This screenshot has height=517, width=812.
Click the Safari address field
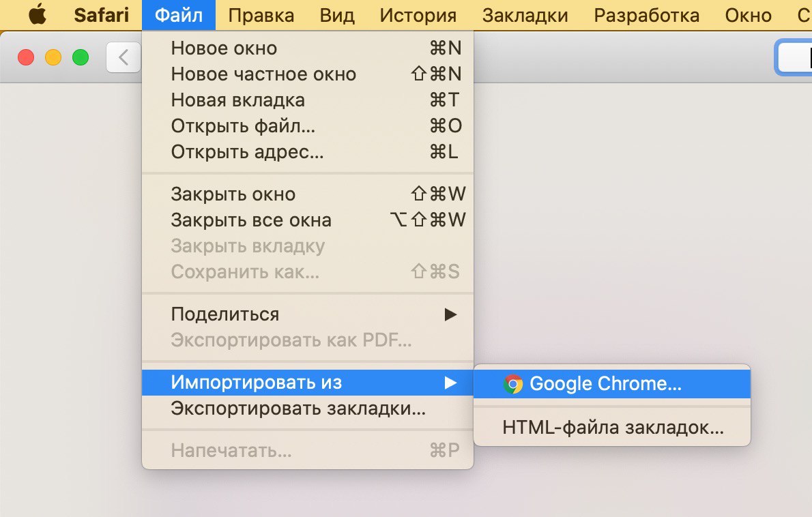(794, 57)
